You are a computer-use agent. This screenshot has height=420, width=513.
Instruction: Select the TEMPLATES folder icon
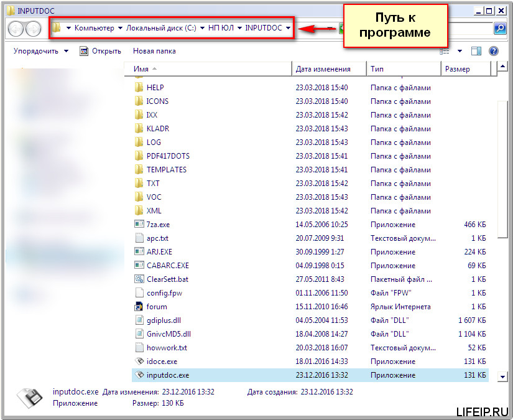(x=139, y=170)
